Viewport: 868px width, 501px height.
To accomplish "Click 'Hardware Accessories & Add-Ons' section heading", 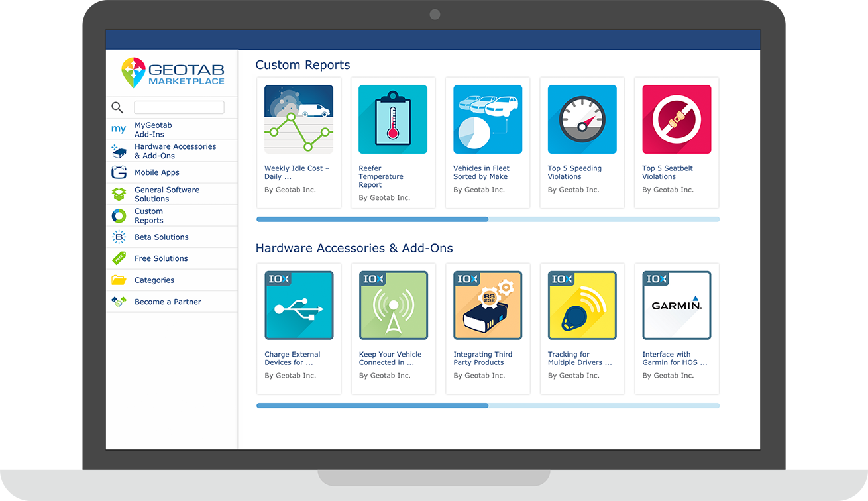I will (x=354, y=249).
